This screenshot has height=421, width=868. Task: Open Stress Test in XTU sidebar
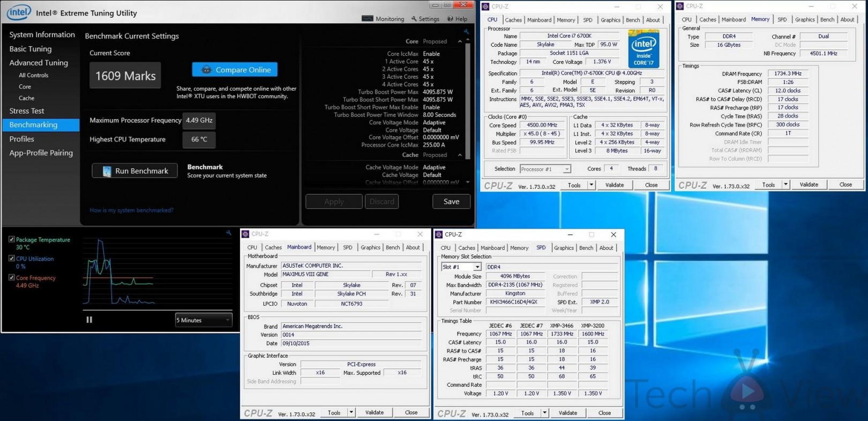27,111
